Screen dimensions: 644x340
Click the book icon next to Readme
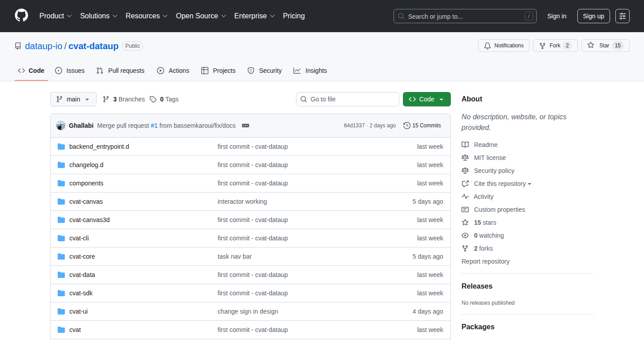click(465, 145)
